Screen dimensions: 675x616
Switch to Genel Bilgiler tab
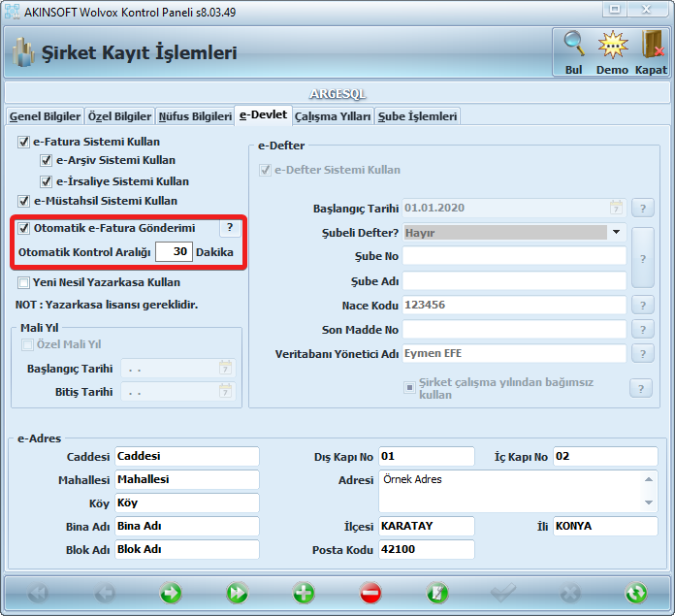(x=45, y=116)
